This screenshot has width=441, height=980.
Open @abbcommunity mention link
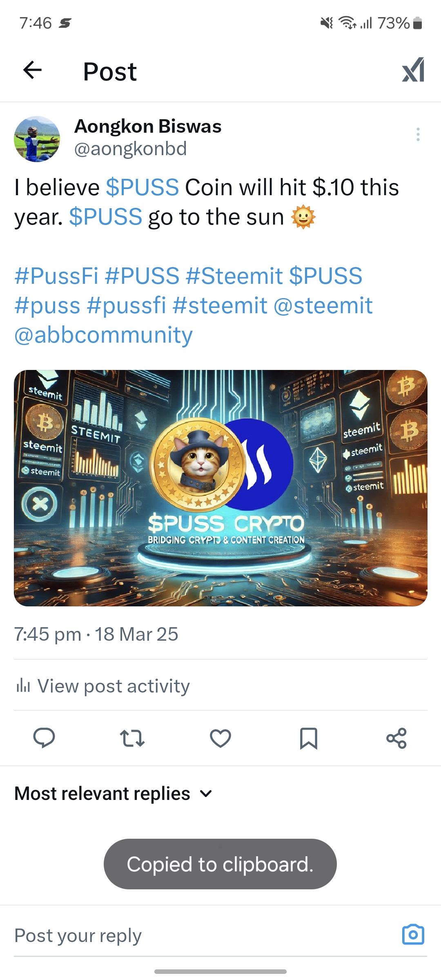[103, 335]
